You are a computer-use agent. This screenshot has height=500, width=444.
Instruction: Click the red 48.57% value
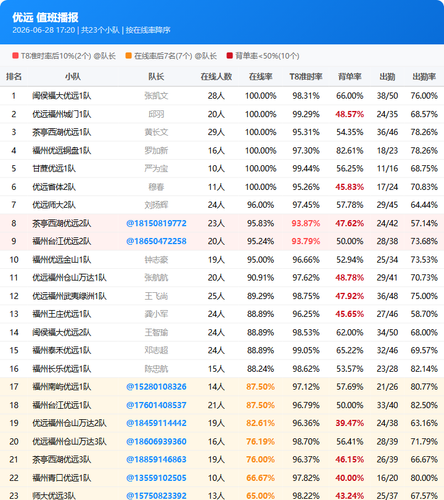point(350,114)
